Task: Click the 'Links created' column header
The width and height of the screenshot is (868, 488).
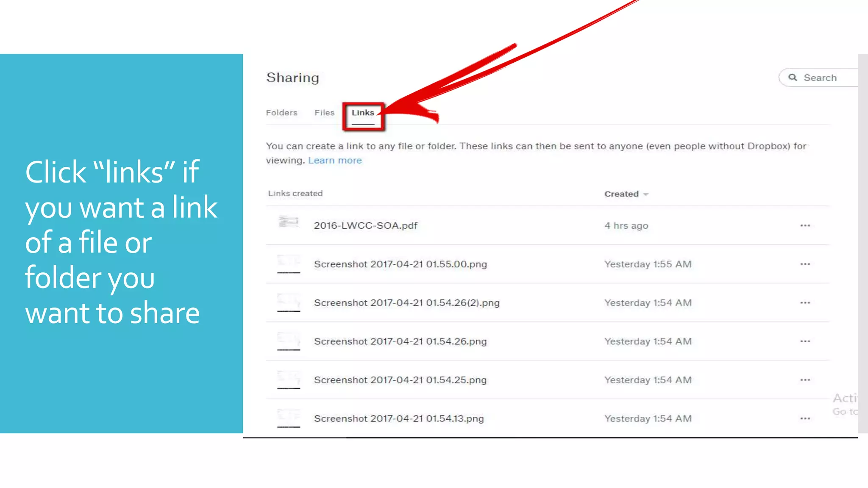Action: (295, 194)
